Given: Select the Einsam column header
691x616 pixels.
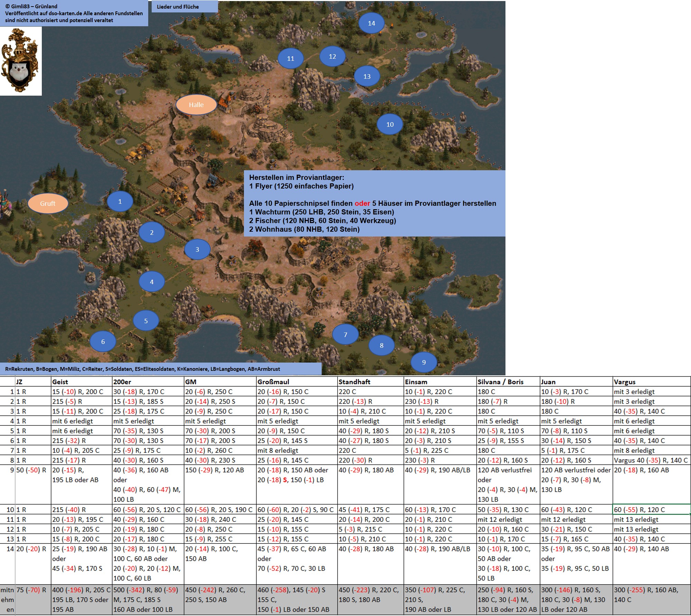Looking at the screenshot, I should [440, 382].
